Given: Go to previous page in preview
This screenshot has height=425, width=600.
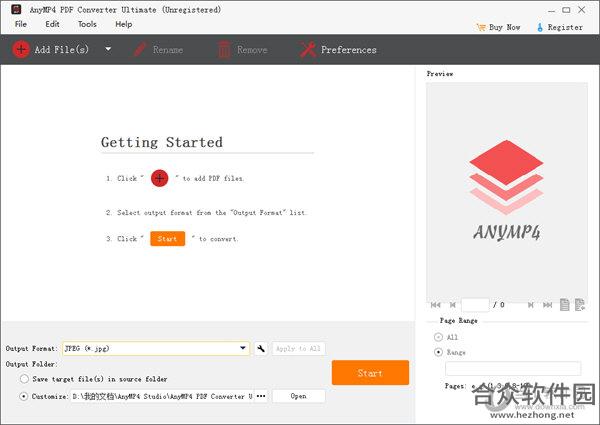Looking at the screenshot, I should coord(453,305).
